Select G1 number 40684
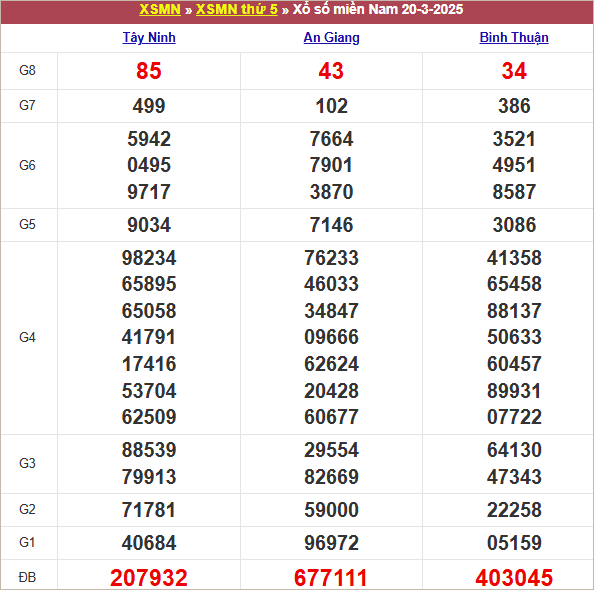The height and width of the screenshot is (590, 594). (149, 543)
